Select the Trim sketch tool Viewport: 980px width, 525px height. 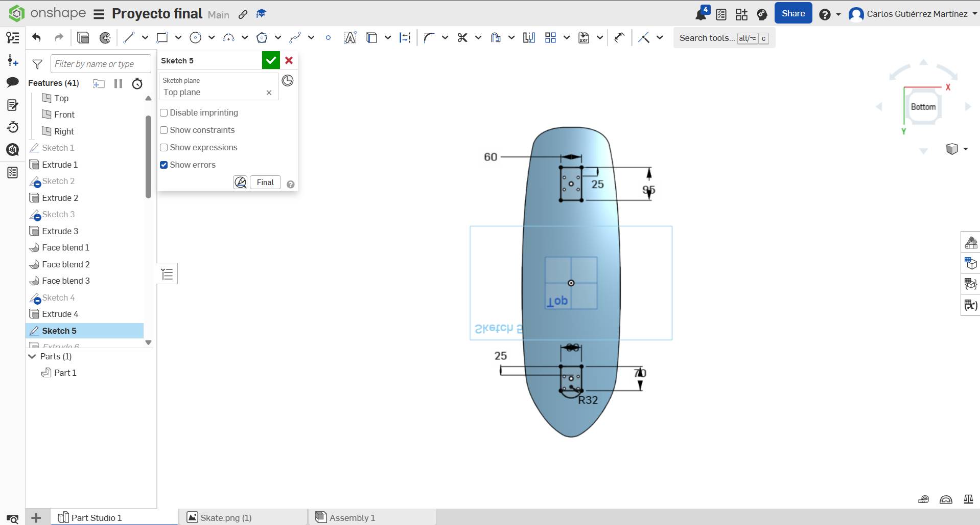point(462,37)
